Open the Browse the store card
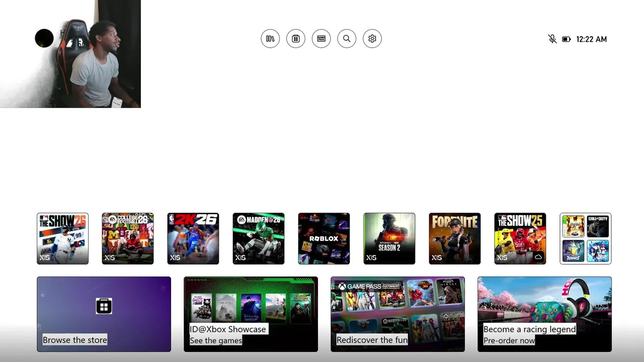The height and width of the screenshot is (362, 644). [x=104, y=314]
